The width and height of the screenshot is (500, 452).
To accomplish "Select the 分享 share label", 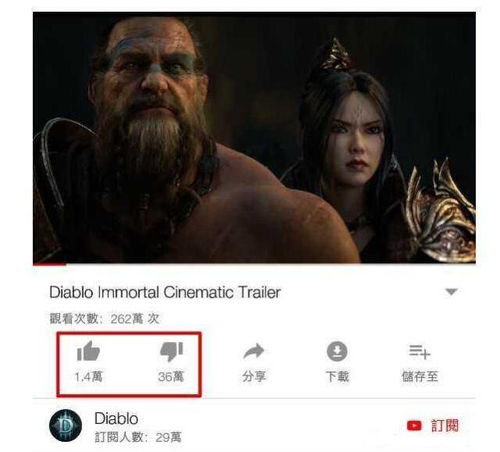I will tap(254, 376).
